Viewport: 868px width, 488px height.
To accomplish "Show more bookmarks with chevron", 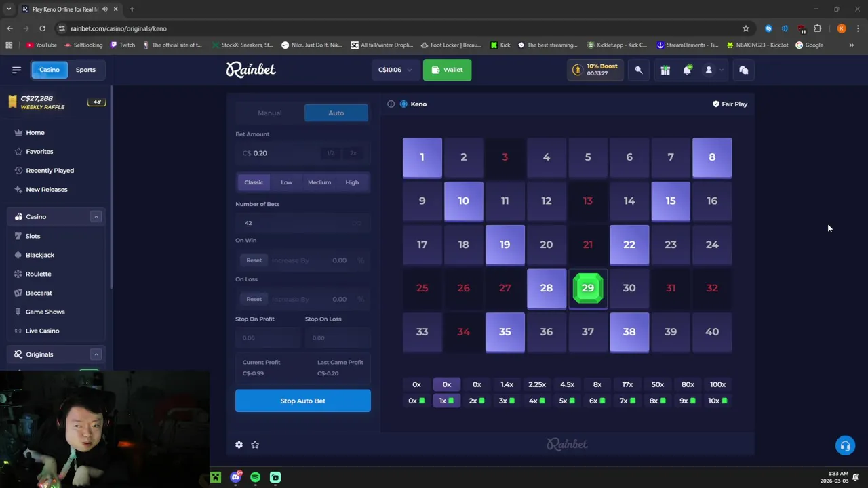I will [x=852, y=45].
